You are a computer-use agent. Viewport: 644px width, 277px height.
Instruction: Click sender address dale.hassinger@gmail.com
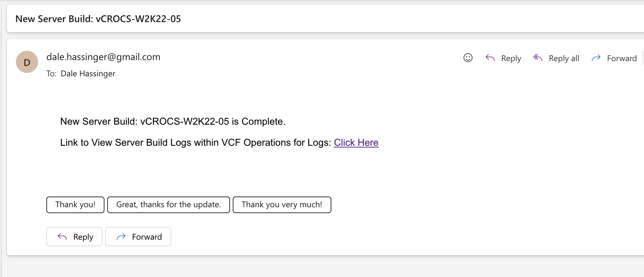(103, 57)
